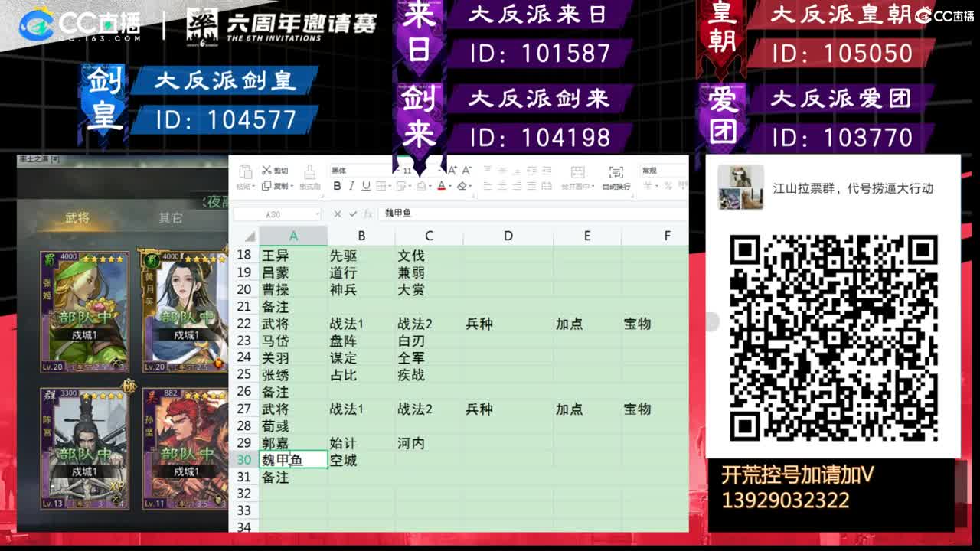Screen dimensions: 980x551
Task: Click the align-right icon
Action: 517,186
